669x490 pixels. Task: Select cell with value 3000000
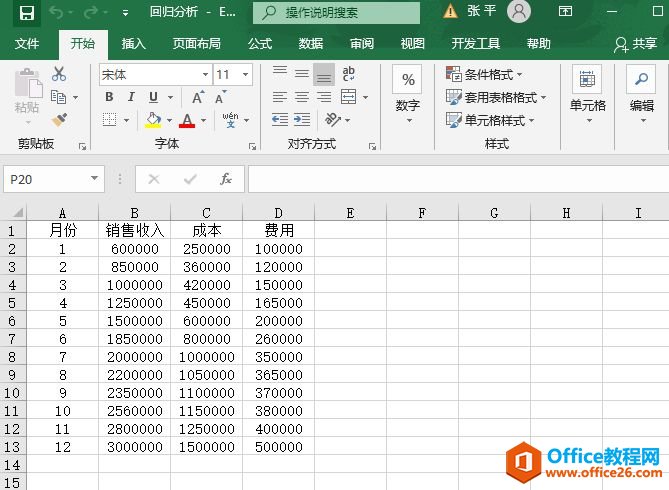pos(134,446)
